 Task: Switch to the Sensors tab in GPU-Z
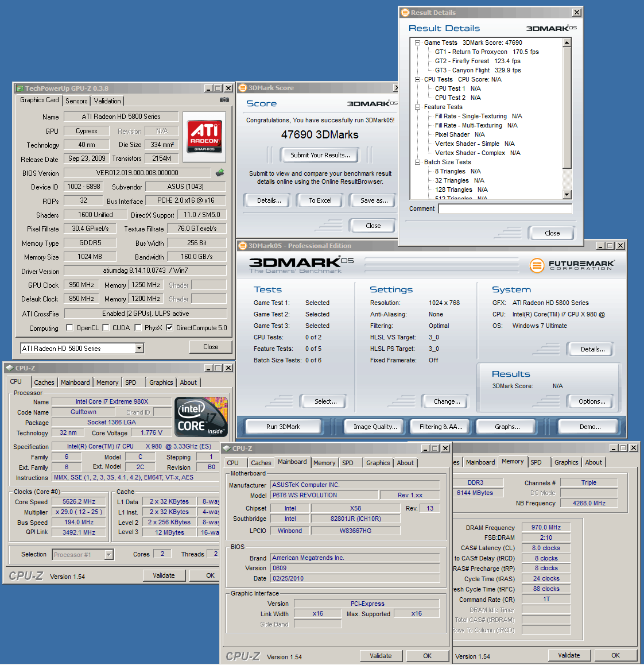[x=76, y=101]
